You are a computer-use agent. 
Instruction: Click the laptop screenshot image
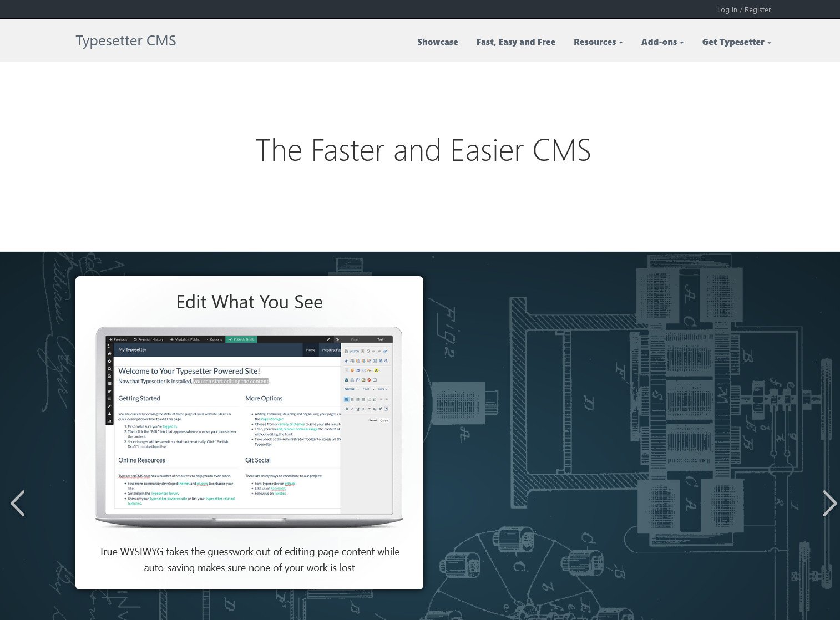tap(249, 427)
